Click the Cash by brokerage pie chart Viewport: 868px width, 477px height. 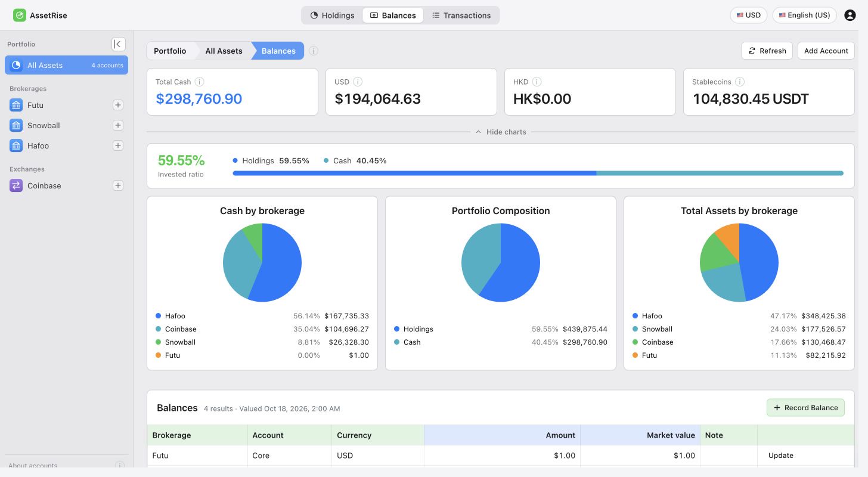point(262,262)
